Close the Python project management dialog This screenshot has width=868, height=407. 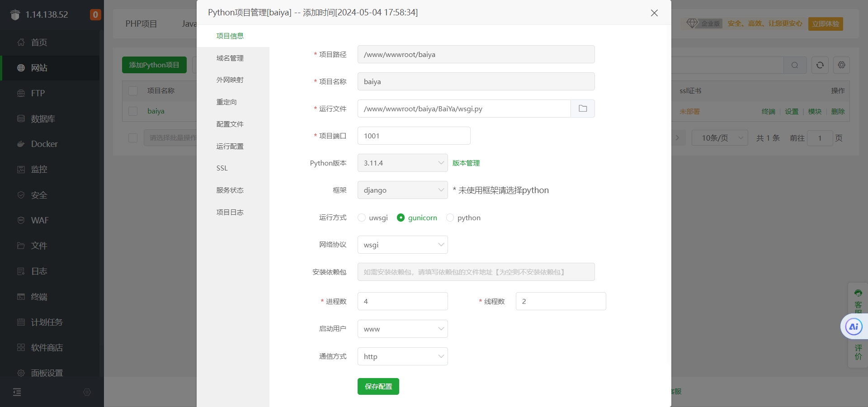point(654,13)
